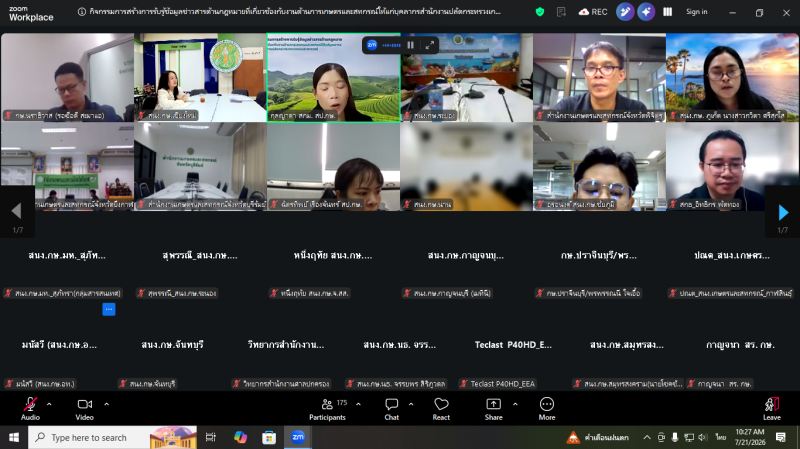Image resolution: width=800 pixels, height=449 pixels.
Task: Open Microsoft Store from the taskbar
Action: [x=269, y=437]
